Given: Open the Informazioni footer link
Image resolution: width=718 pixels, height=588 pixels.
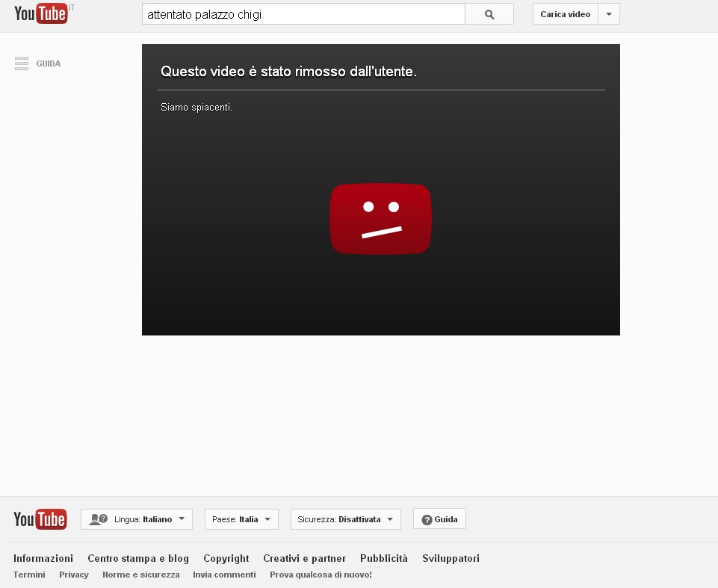Looking at the screenshot, I should (43, 558).
